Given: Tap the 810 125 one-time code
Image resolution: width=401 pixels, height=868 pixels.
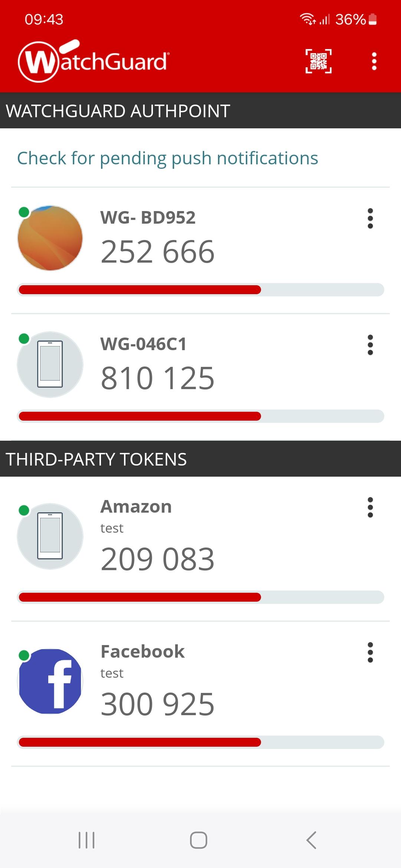Looking at the screenshot, I should [157, 378].
